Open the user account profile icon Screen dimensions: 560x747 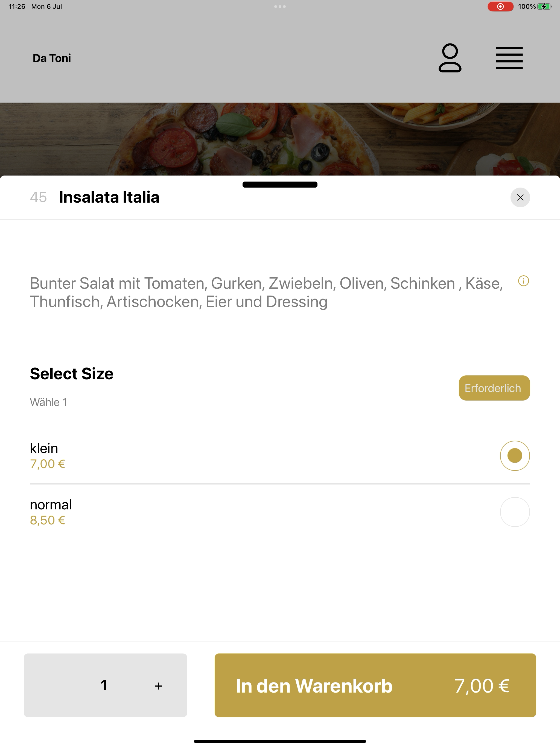pos(450,58)
